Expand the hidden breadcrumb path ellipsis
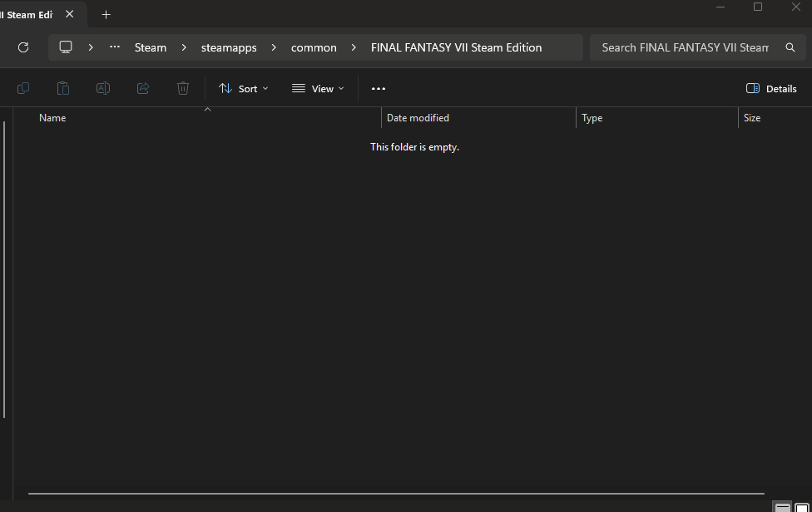Viewport: 812px width, 512px height. pos(115,47)
